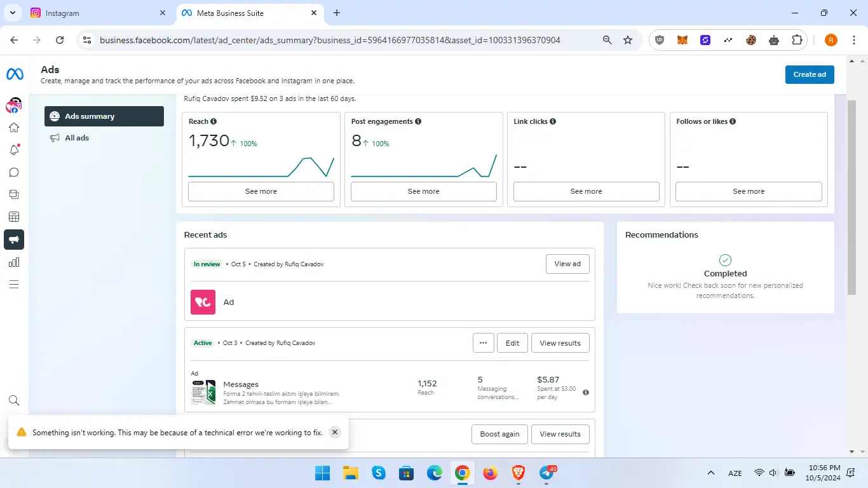
Task: Open more options button for Messages ad
Action: point(483,343)
